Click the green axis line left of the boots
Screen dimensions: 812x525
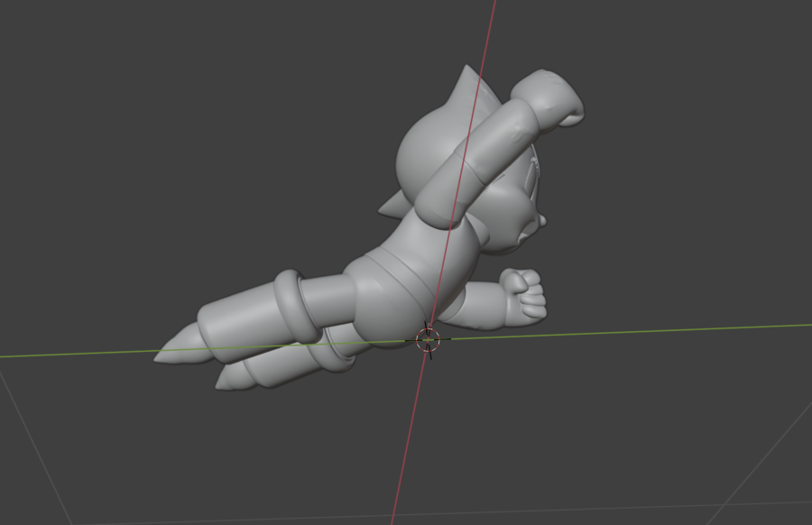pyautogui.click(x=72, y=354)
